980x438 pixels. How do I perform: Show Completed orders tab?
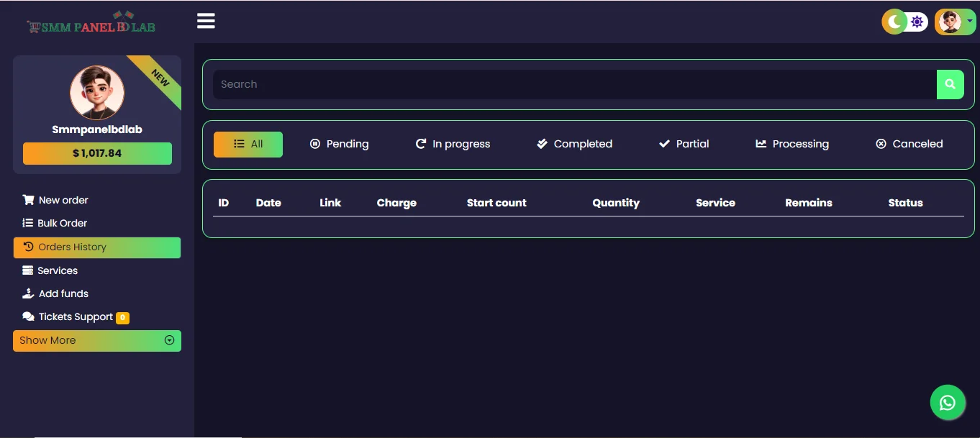point(574,144)
